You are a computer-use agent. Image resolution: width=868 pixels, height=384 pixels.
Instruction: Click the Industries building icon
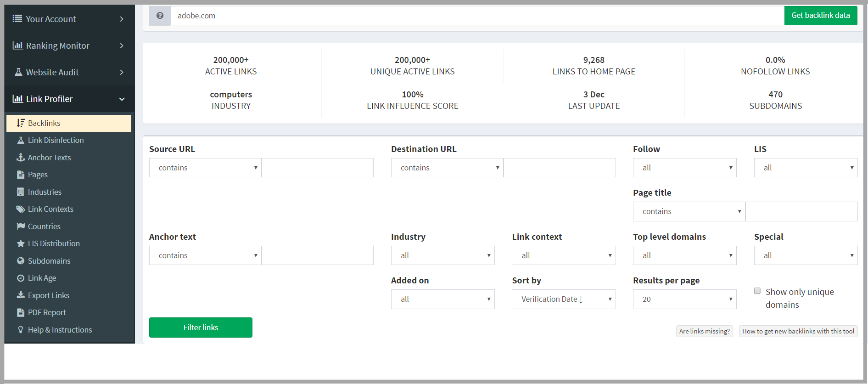(21, 192)
